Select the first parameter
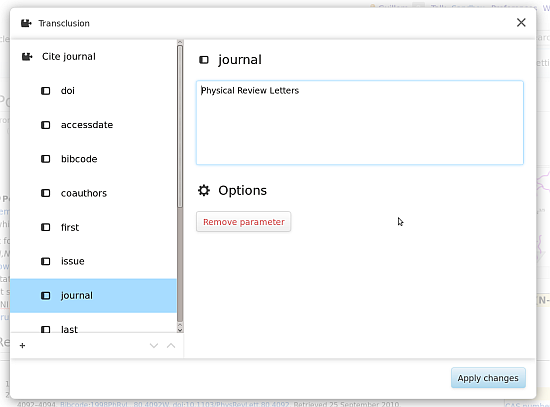Viewport: 550px width, 407px height. (x=93, y=227)
